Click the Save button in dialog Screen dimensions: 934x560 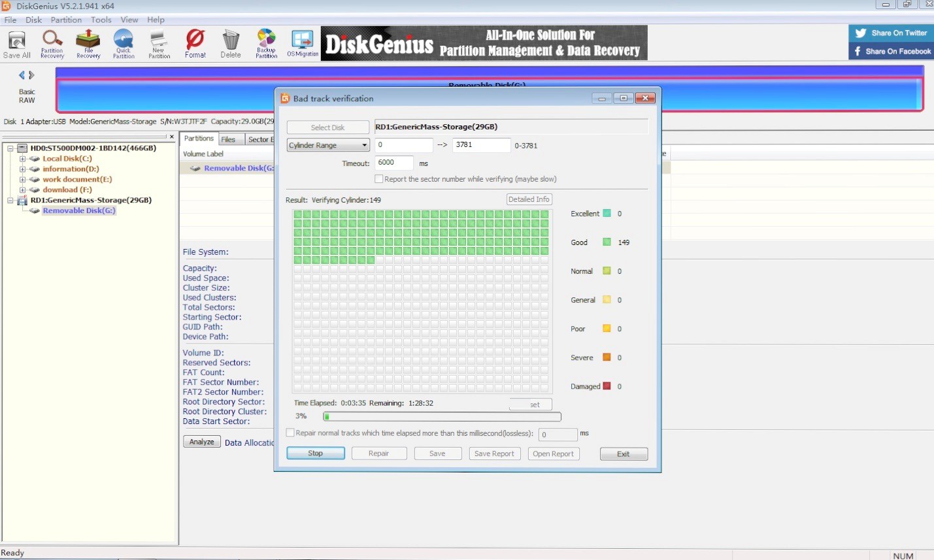(x=438, y=453)
